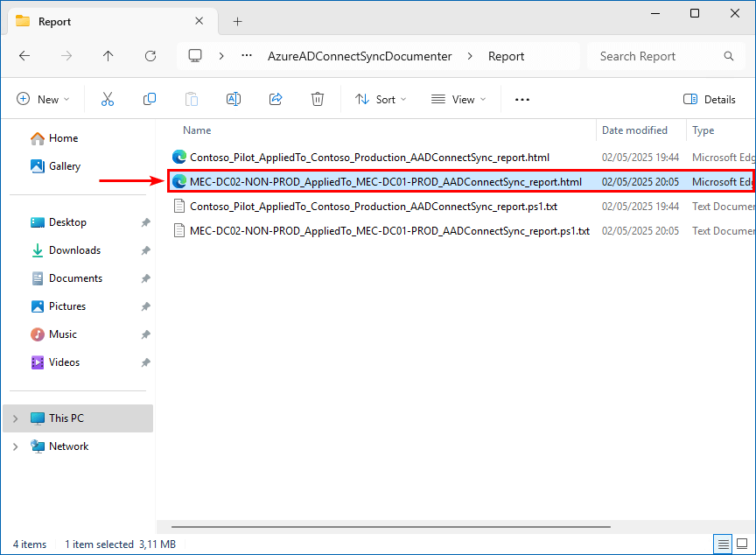Click the Delete trash can icon
756x555 pixels.
[318, 99]
